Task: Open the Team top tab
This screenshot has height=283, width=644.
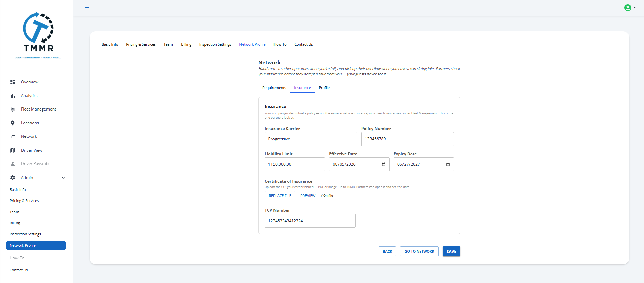Action: click(x=168, y=44)
